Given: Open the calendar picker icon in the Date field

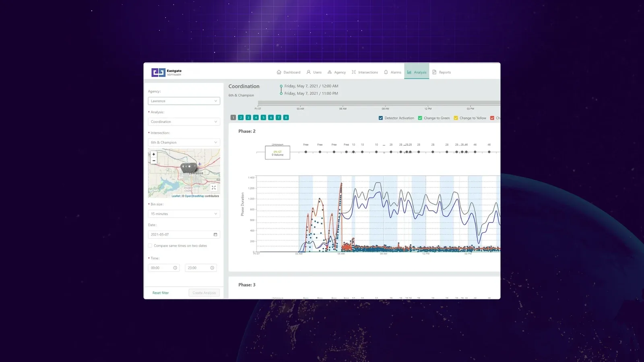Looking at the screenshot, I should (x=215, y=234).
